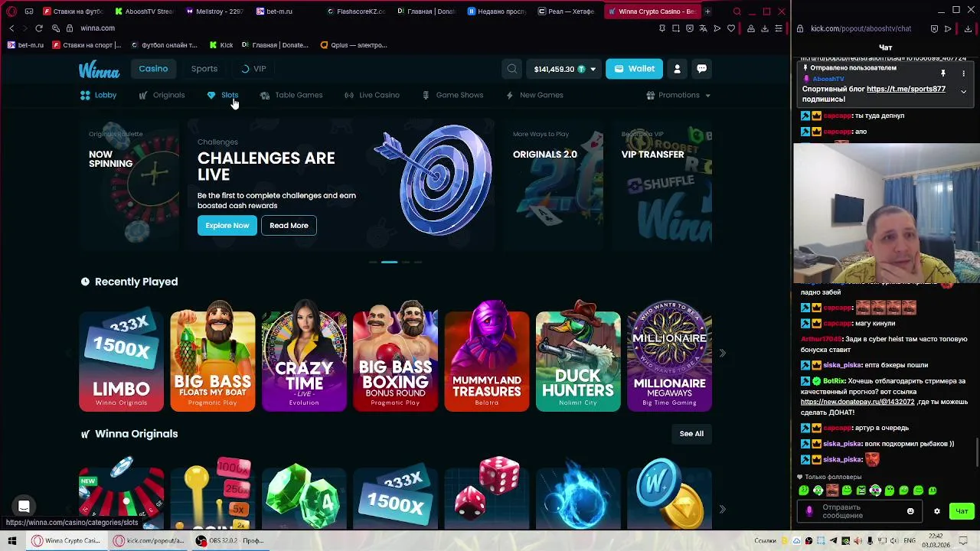
Task: Switch to the Casino section
Action: coord(153,69)
